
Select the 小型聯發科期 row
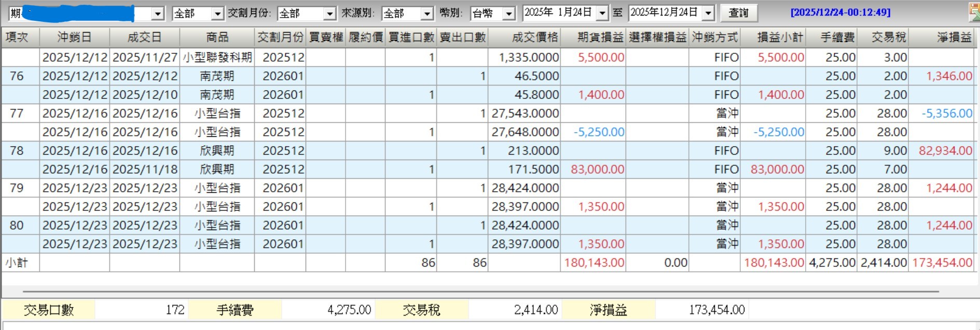click(488, 58)
